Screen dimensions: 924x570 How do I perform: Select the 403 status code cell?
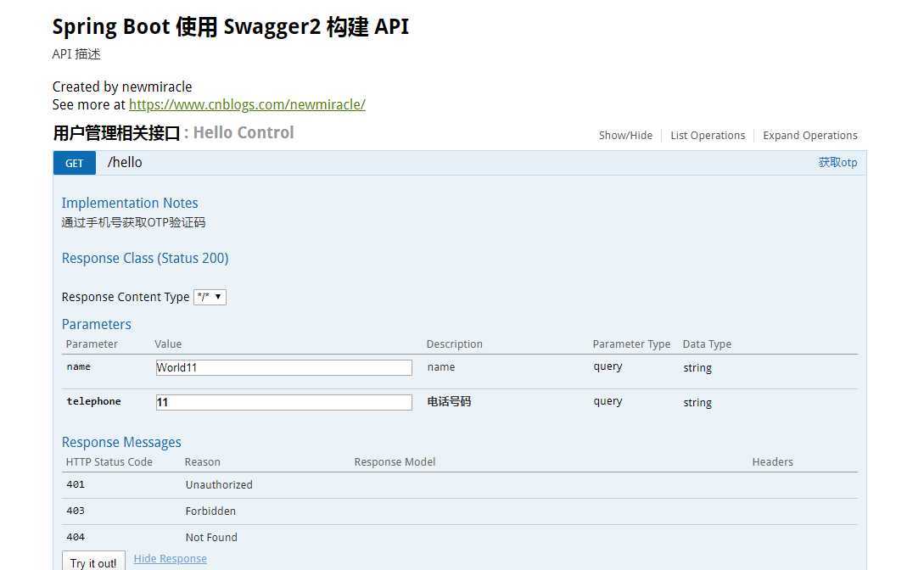[x=76, y=511]
